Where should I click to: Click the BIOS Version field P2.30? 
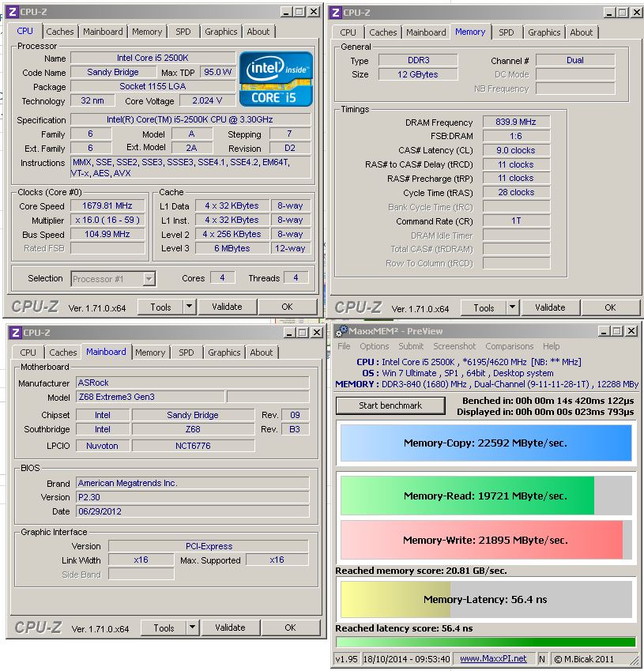[x=193, y=497]
